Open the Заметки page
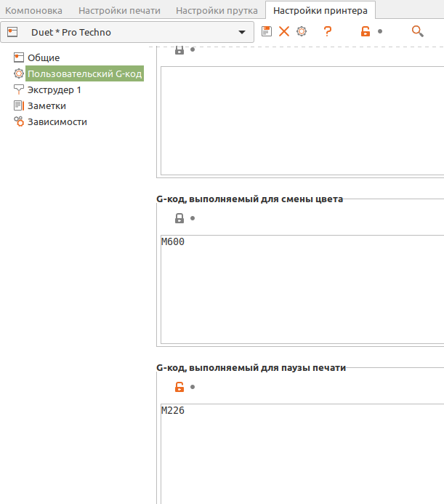 tap(47, 105)
